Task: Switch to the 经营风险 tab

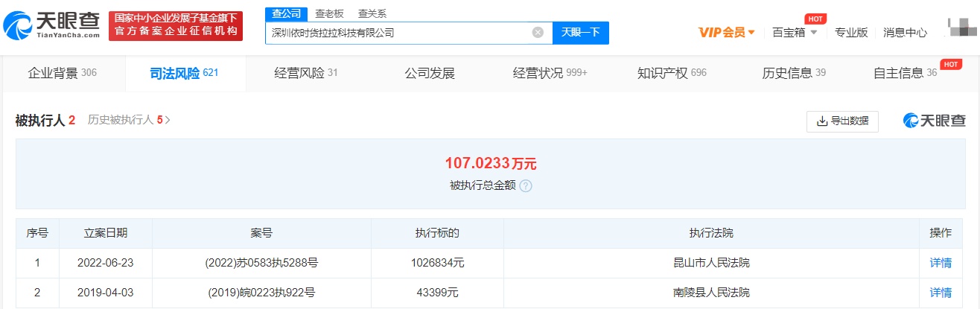Action: point(305,73)
